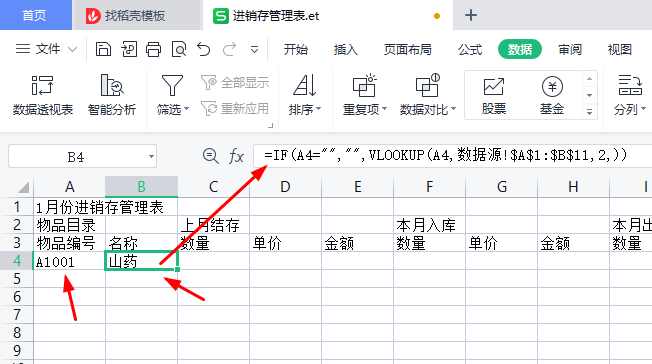Click the fx insert function icon
Screen dimensions: 652x364
[236, 156]
